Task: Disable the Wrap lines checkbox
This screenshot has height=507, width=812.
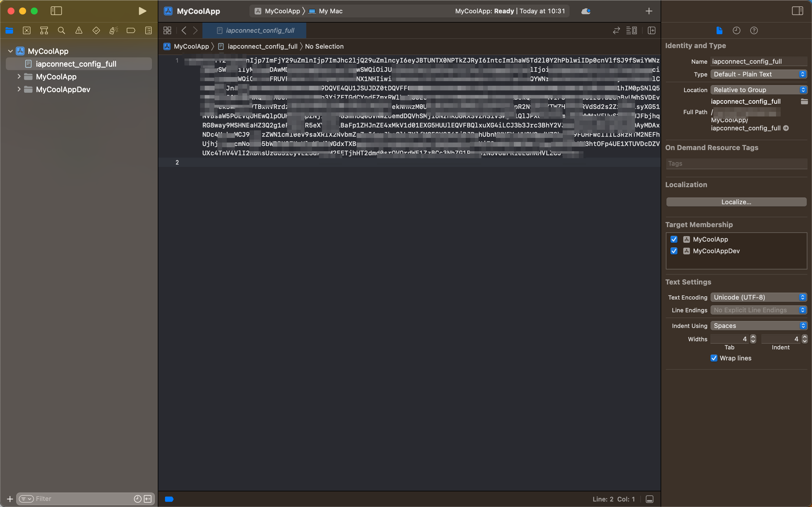Action: [714, 358]
